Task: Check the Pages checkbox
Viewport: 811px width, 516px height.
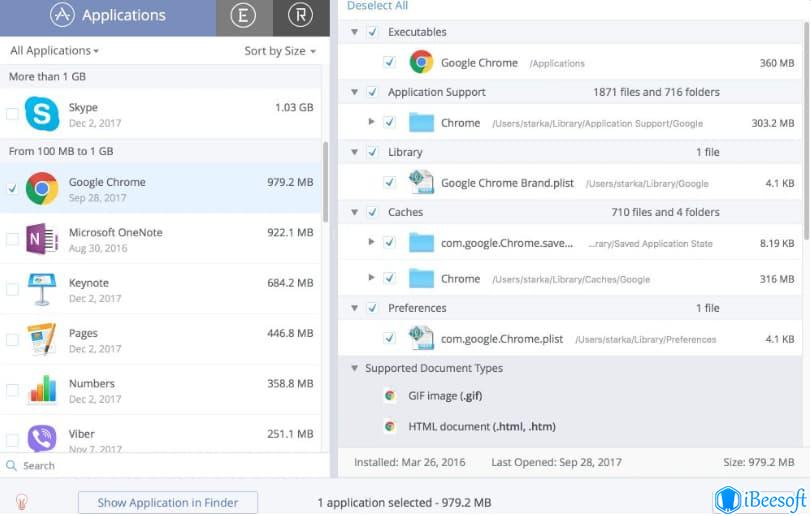Action: (x=12, y=340)
